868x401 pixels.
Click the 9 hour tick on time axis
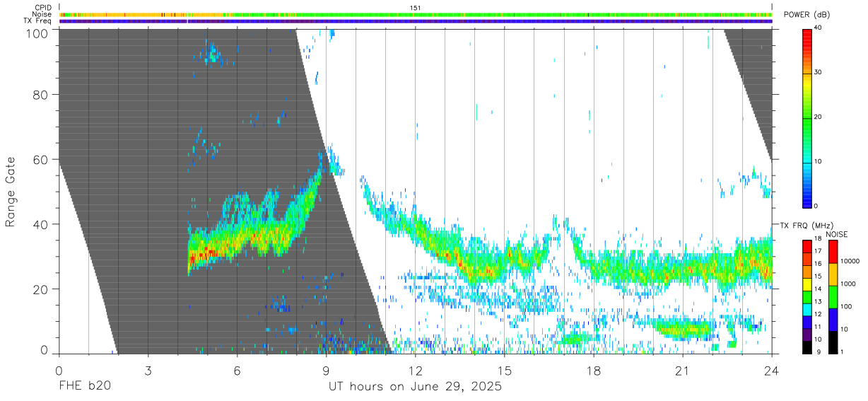pyautogui.click(x=326, y=370)
